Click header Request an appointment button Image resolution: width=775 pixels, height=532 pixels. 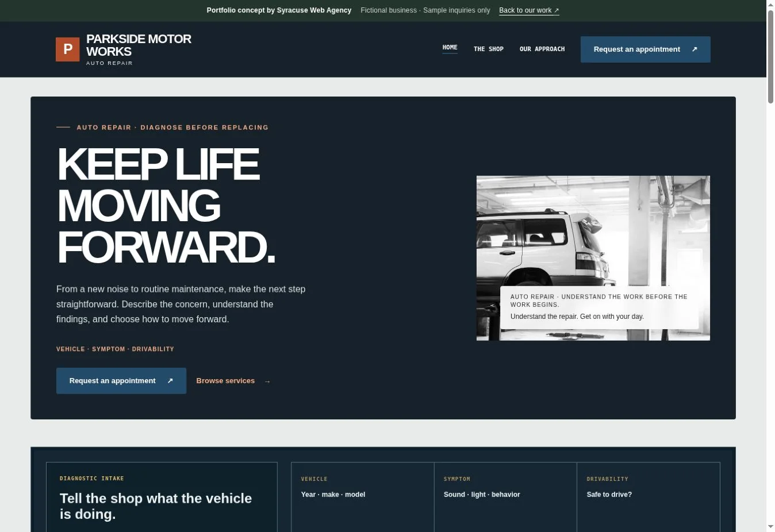pyautogui.click(x=645, y=49)
